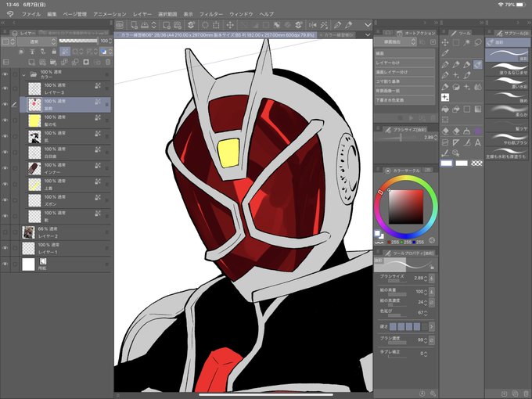This screenshot has width=532, height=399.
Task: Click the delete layer trash icon
Action: coord(107,62)
